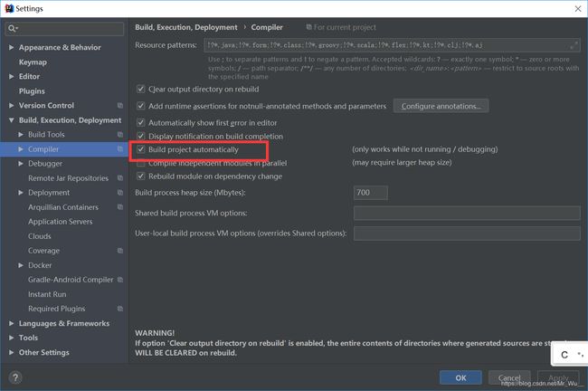Expand the Editor section arrow
This screenshot has width=588, height=391.
pos(11,76)
